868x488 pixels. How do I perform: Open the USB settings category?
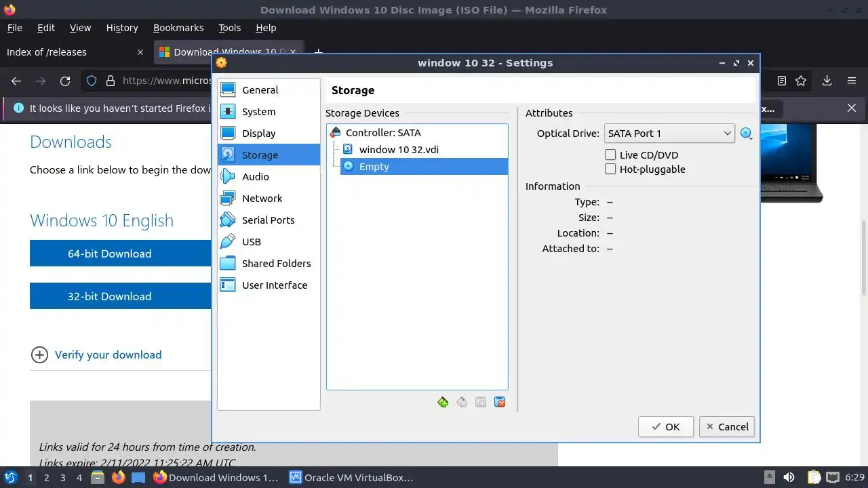pyautogui.click(x=269, y=242)
